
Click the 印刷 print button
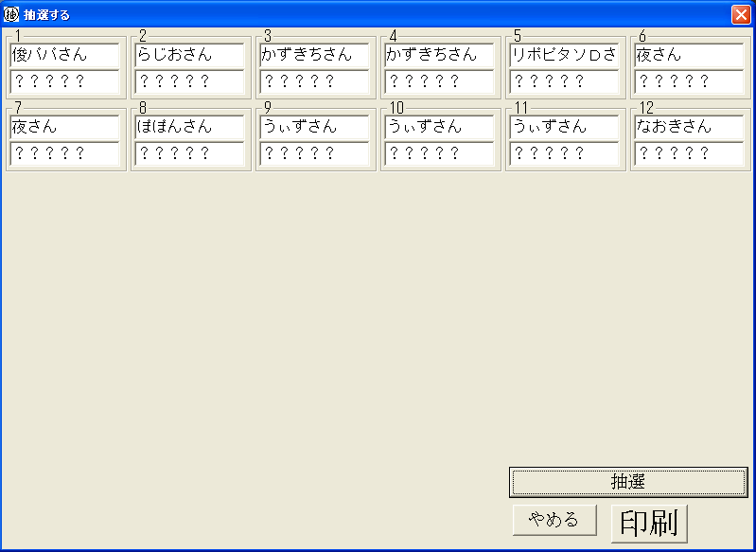649,523
